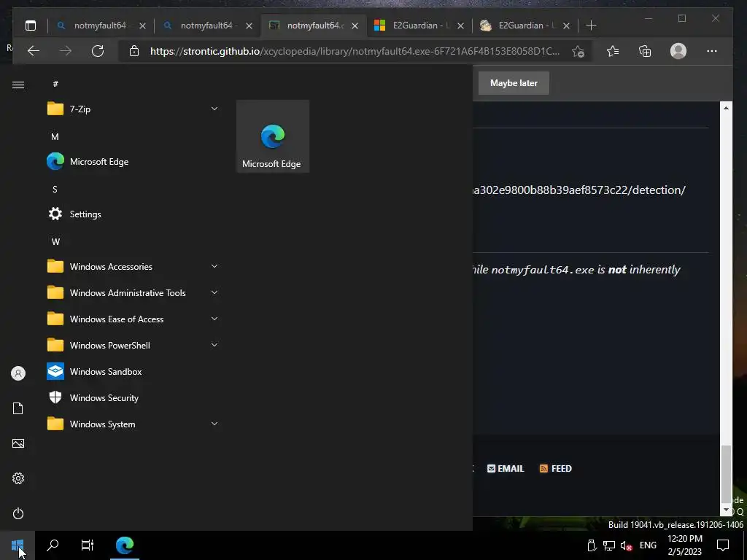This screenshot has height=560, width=747.
Task: Open the Edge profile icon
Action: pos(678,51)
